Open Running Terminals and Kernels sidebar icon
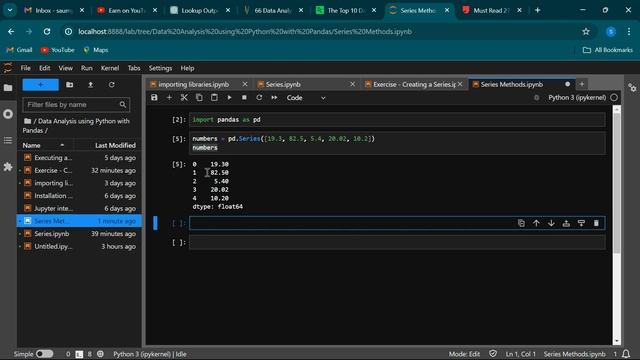Viewport: 640px width, 360px height. tap(8, 114)
